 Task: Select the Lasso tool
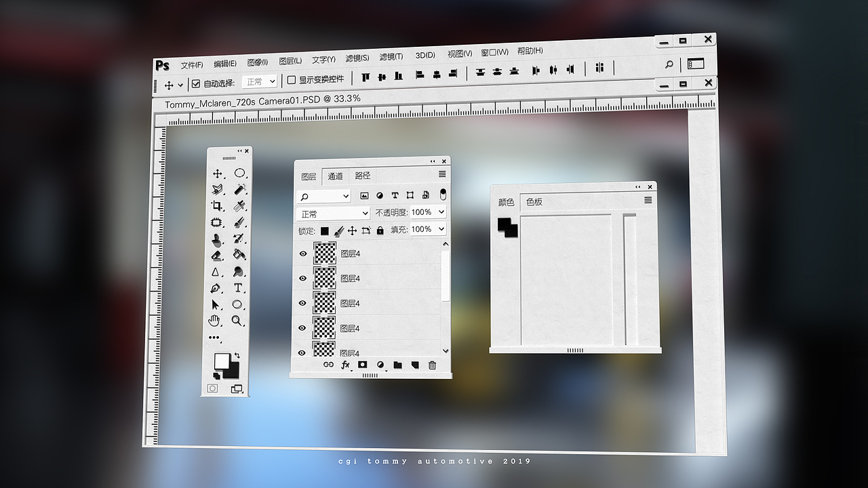click(217, 190)
